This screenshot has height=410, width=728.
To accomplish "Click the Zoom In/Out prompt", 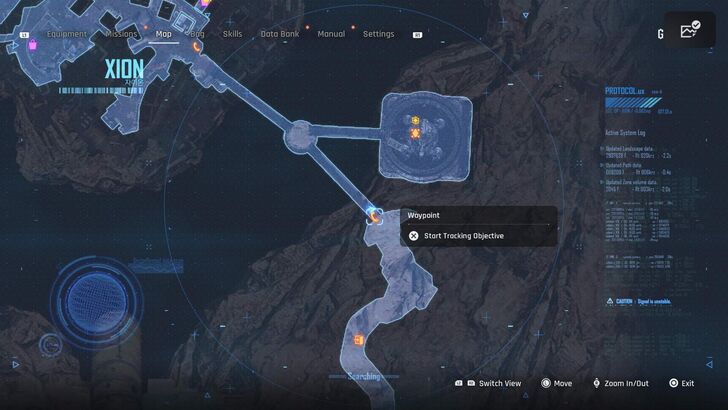I will pos(619,383).
